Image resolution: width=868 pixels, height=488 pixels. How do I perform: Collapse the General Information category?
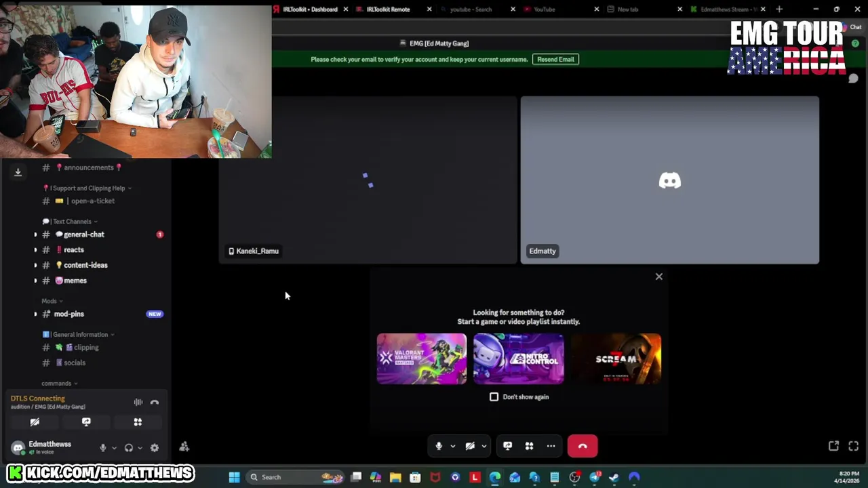click(x=79, y=335)
